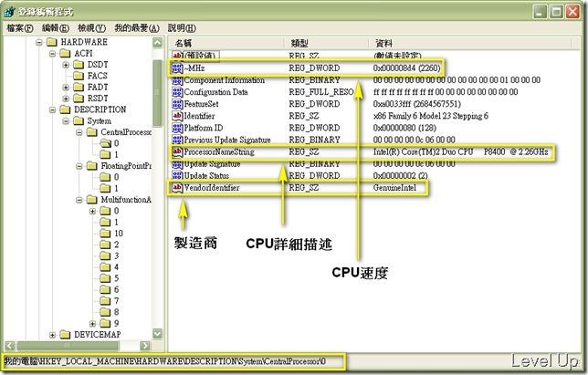Maximize the registry editor window
588x375 pixels.
[557, 12]
